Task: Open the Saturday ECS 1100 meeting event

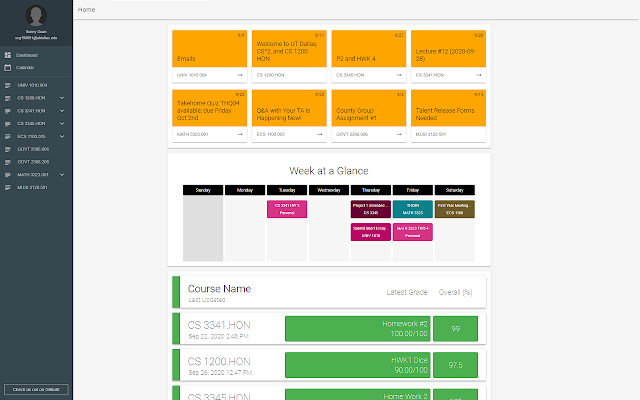Action: (455, 209)
